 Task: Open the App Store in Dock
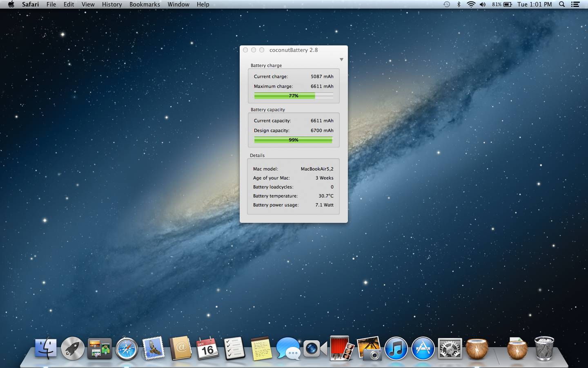(423, 349)
